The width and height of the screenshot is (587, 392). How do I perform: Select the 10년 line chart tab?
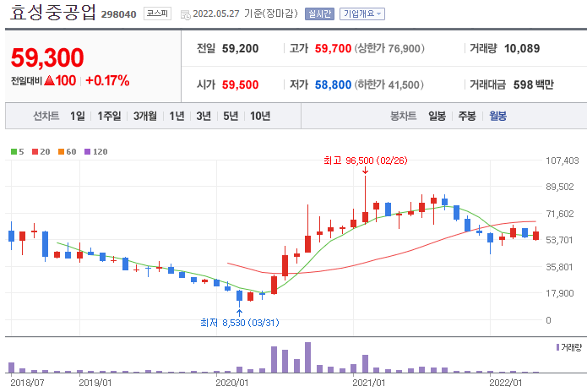260,116
